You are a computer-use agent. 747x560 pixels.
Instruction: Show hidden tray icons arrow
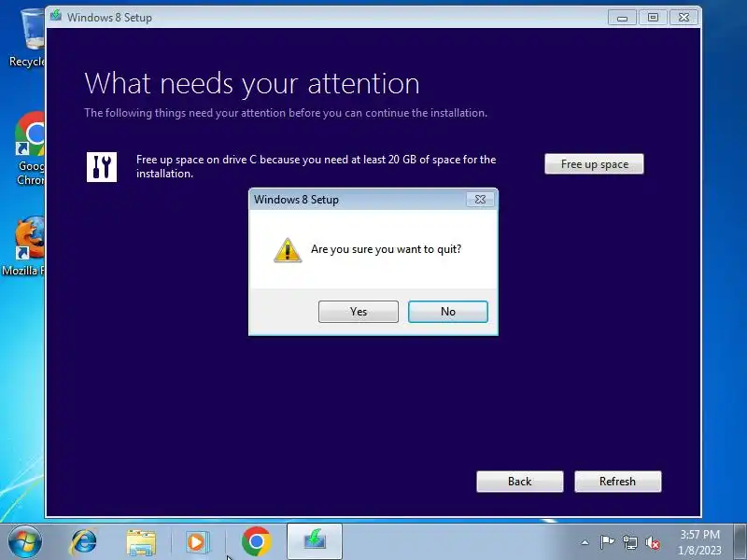[585, 542]
